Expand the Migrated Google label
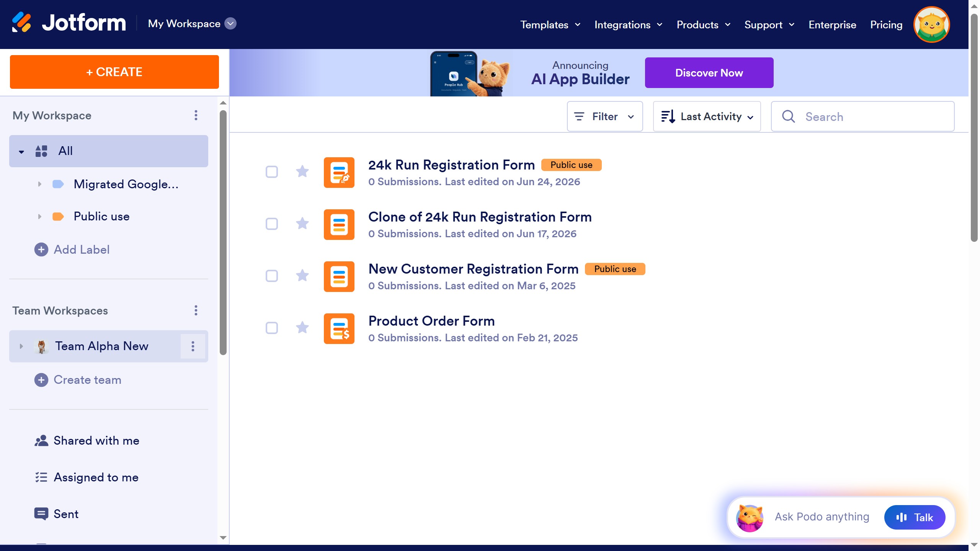This screenshot has height=551, width=980. pyautogui.click(x=39, y=184)
